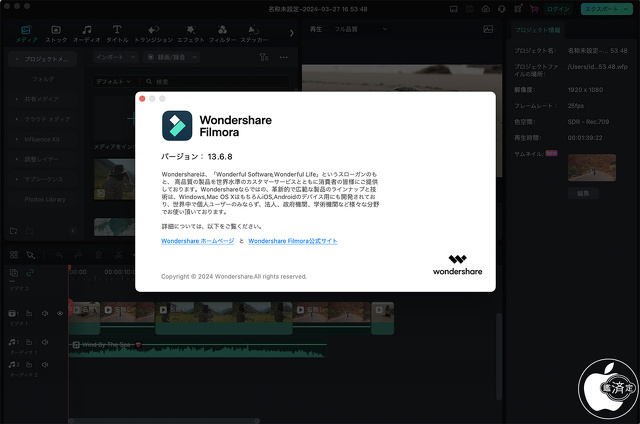
Task: Open the エフェクト (Effects) tab
Action: 191,34
